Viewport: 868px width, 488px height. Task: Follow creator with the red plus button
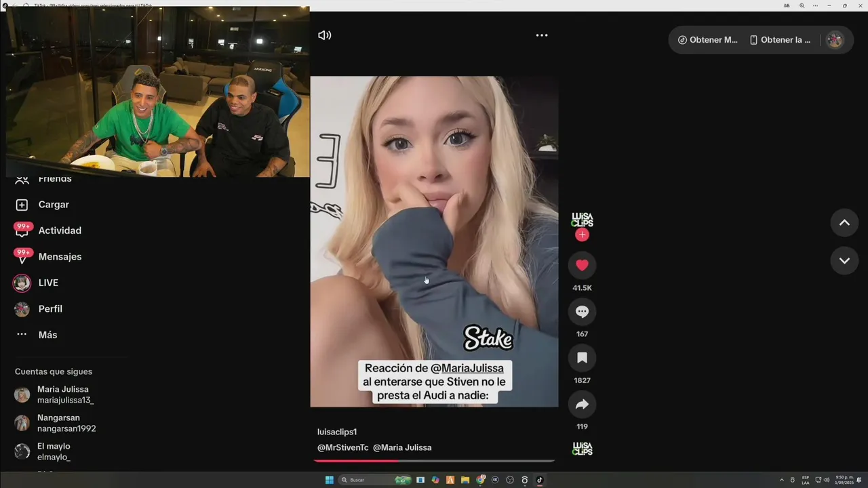coord(582,235)
